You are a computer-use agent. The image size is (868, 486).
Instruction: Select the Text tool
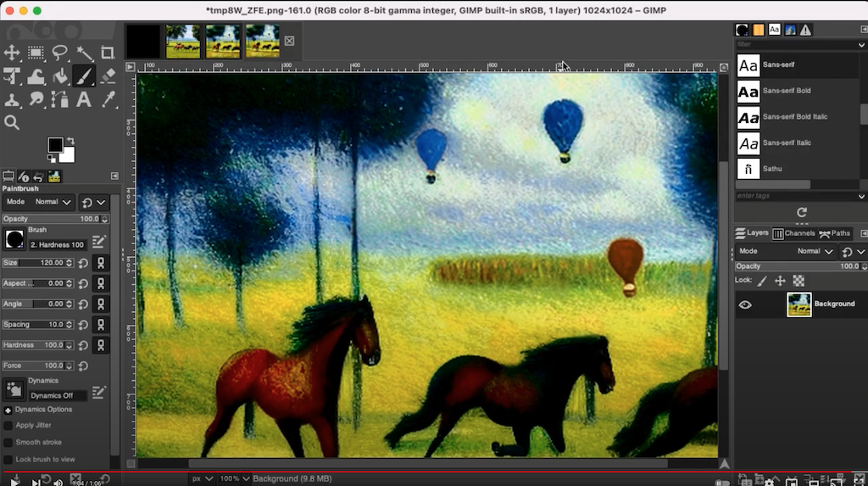point(84,100)
